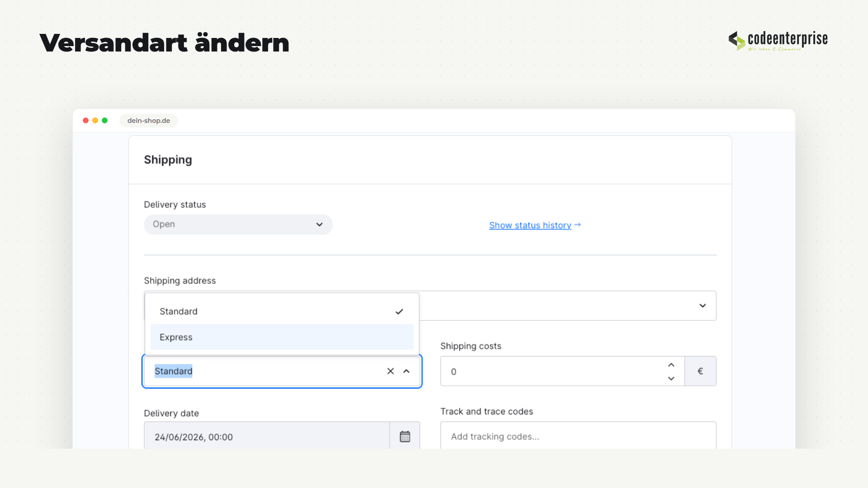This screenshot has height=488, width=868.
Task: Open the Delivery status dropdown
Action: coord(238,225)
